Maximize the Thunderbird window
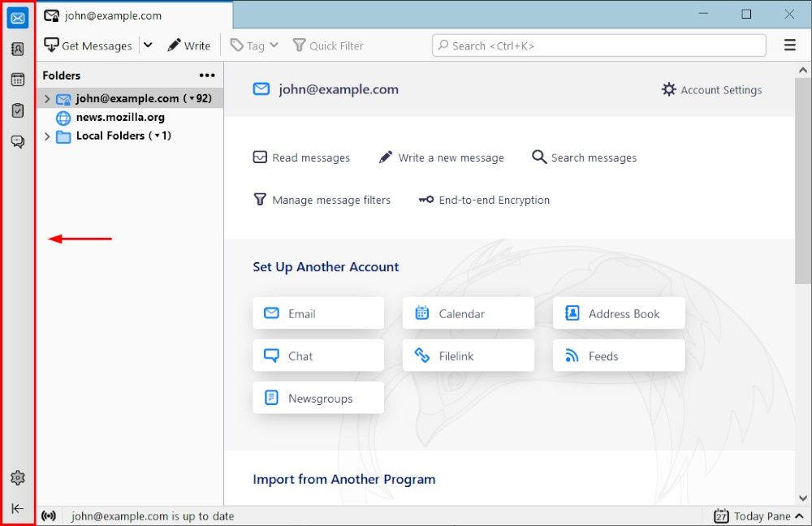812x526 pixels. pos(746,14)
